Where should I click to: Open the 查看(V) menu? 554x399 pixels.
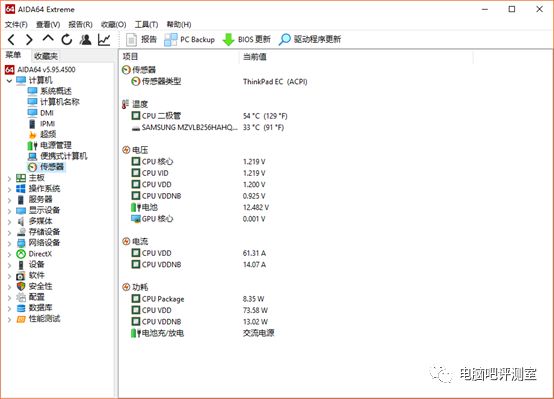pos(48,24)
